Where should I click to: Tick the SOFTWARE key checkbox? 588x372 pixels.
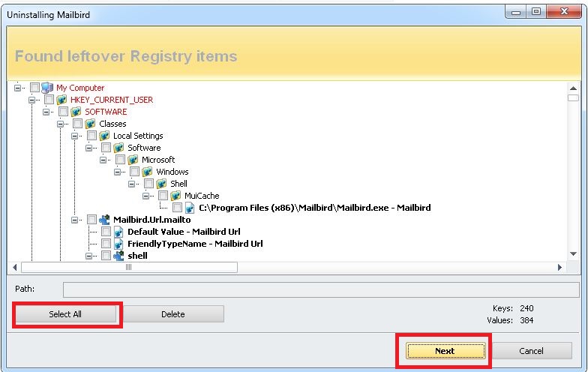click(63, 111)
